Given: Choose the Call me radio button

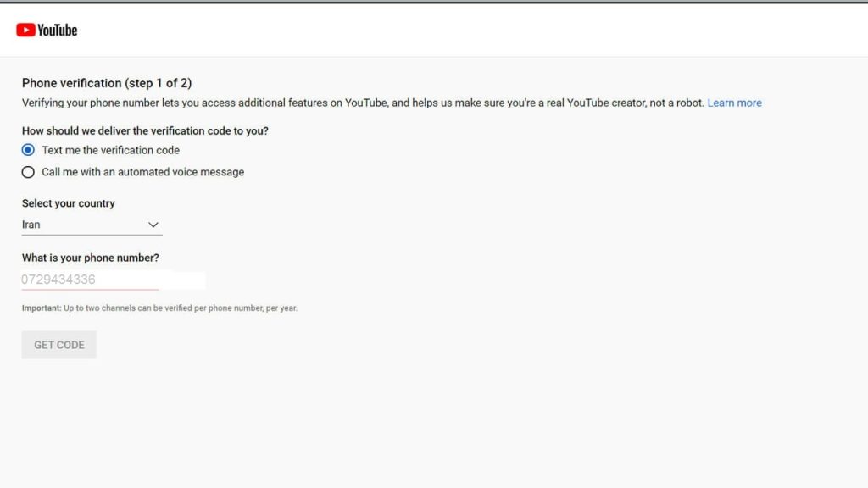Looking at the screenshot, I should (x=28, y=172).
